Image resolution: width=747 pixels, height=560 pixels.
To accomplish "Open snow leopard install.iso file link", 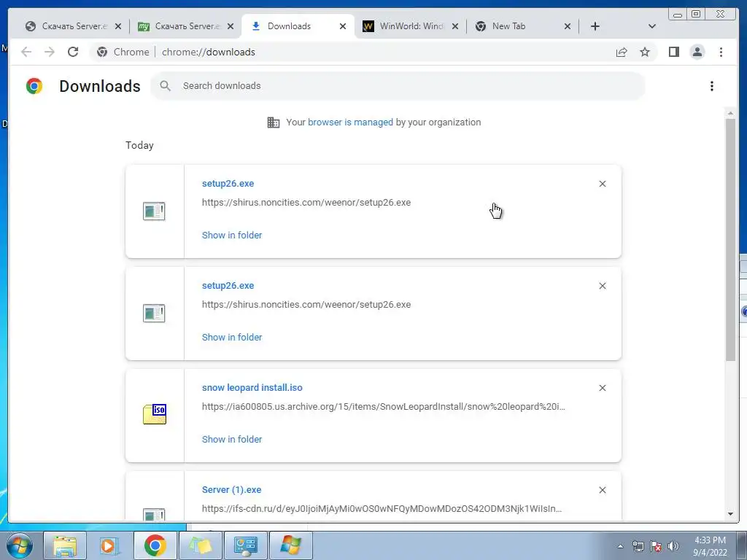I will (252, 388).
